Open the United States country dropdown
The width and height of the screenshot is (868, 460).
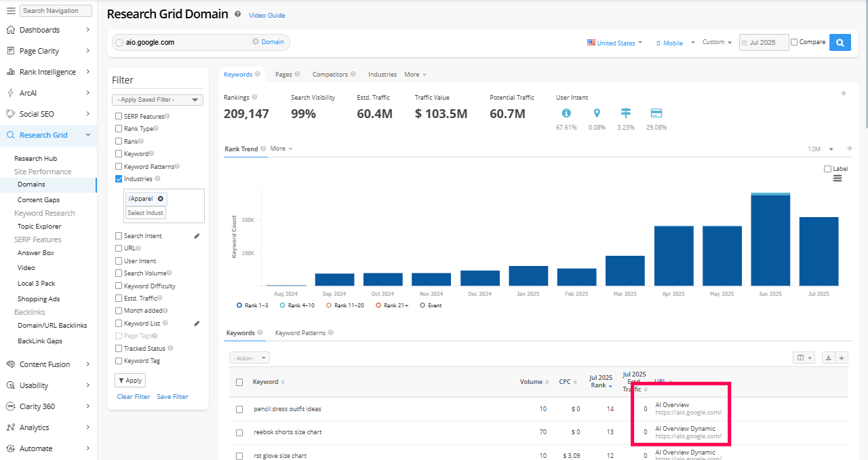[614, 43]
